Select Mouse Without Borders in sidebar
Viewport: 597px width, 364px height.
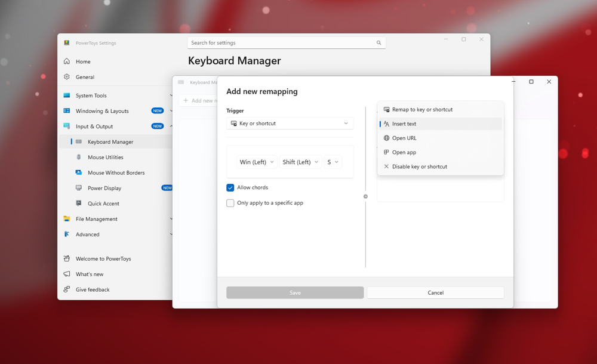tap(116, 172)
